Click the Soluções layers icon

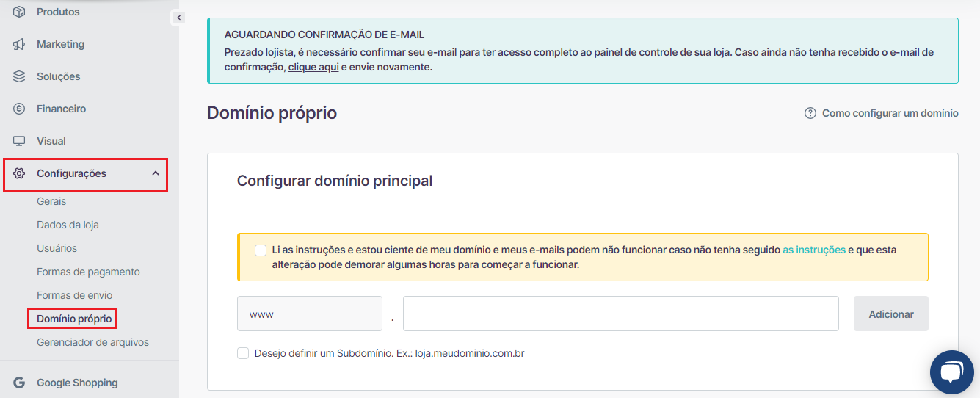(20, 76)
